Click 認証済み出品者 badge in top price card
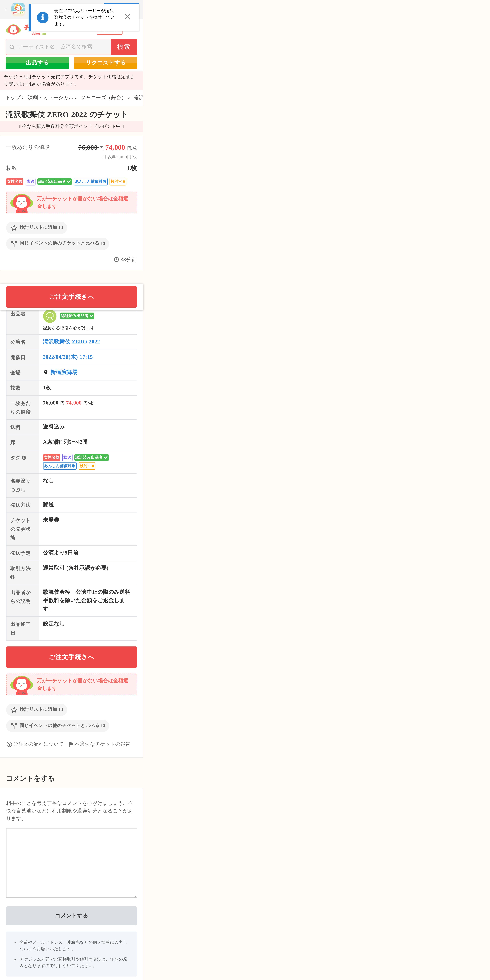The height and width of the screenshot is (980, 490). point(54,182)
